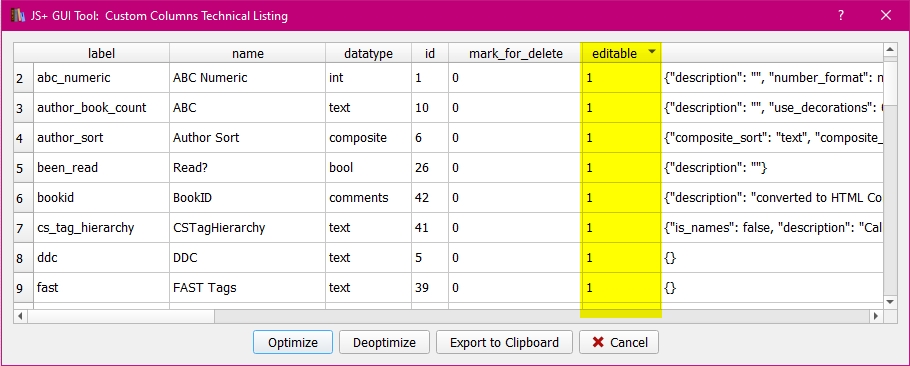The width and height of the screenshot is (910, 366).
Task: Select the highlighted editable cell for ddc
Action: (622, 258)
